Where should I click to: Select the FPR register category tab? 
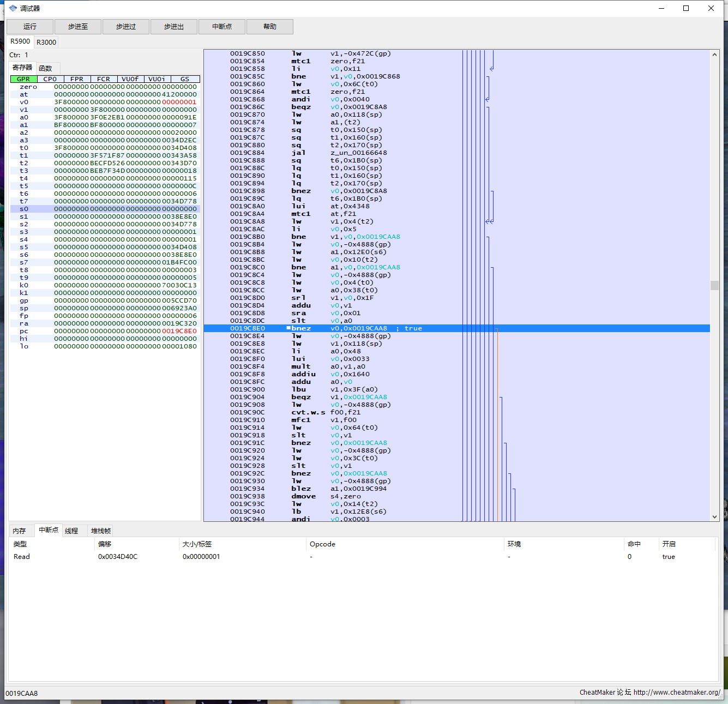point(77,79)
